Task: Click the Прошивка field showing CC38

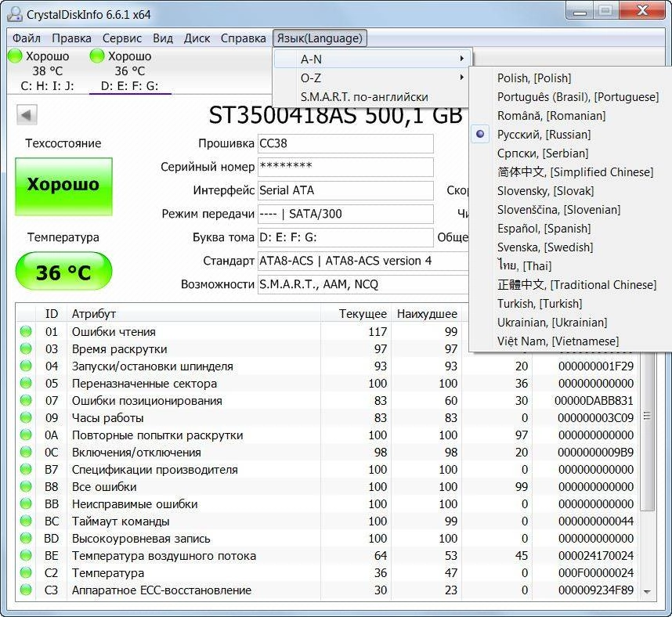Action: [345, 143]
